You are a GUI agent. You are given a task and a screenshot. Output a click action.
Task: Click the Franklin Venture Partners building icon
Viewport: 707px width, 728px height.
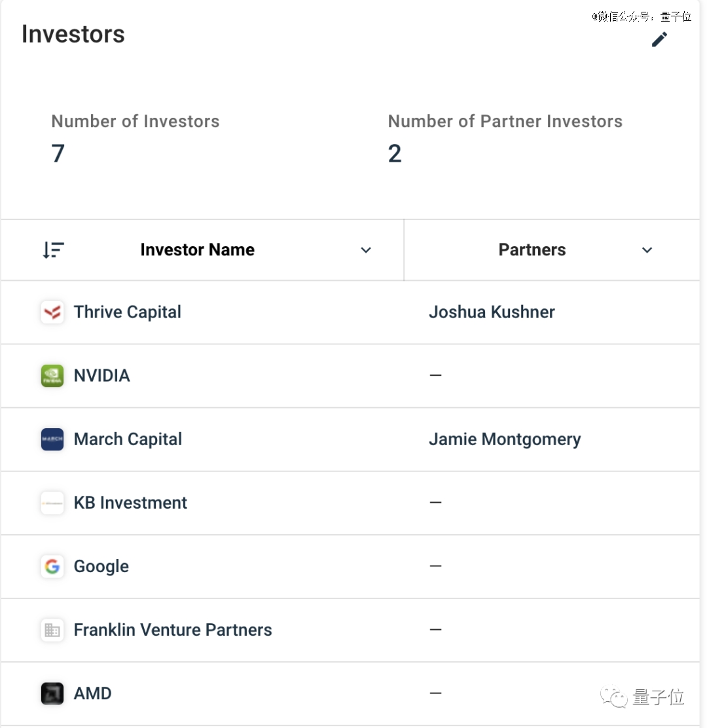click(52, 630)
